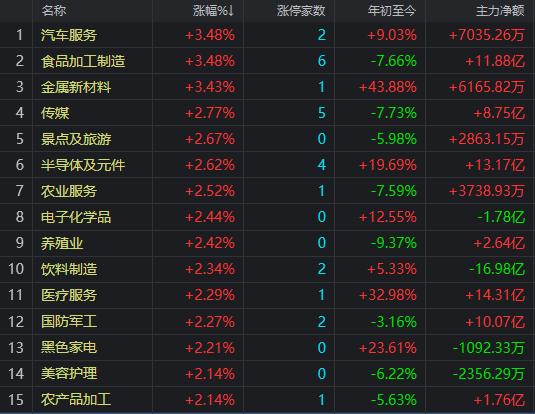Sort by 主力净额 column header

[500, 11]
